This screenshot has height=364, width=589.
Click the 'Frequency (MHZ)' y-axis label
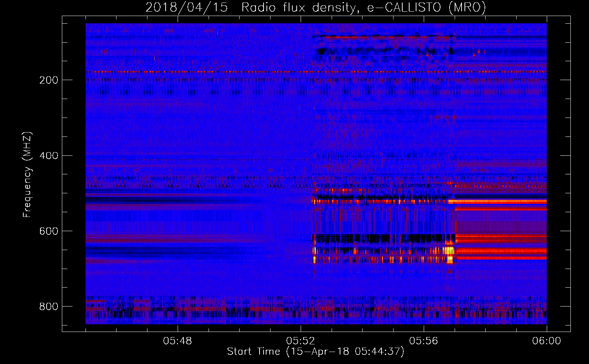27,174
